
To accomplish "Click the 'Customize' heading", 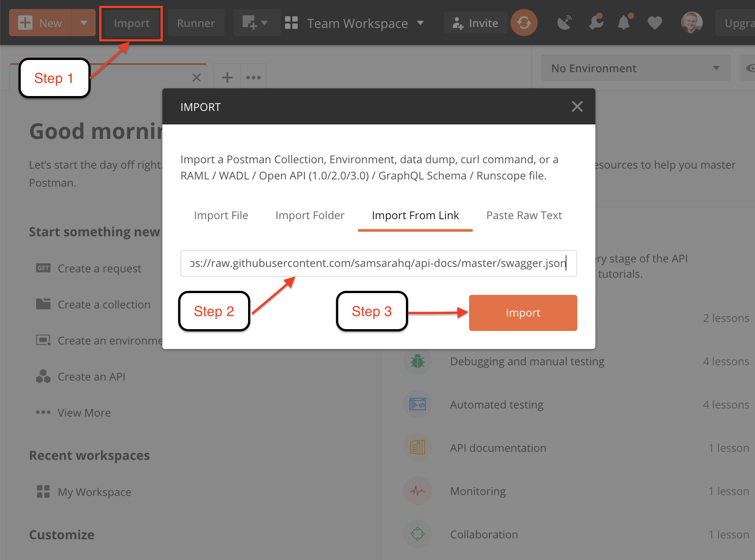I will pyautogui.click(x=62, y=535).
